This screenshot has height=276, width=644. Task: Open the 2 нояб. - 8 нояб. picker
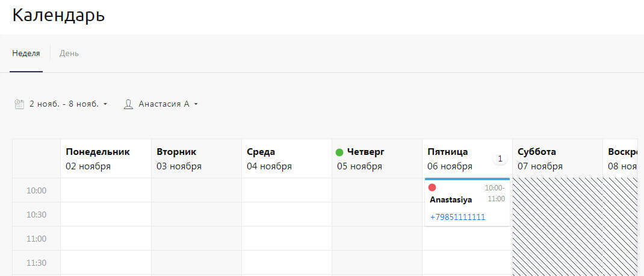(x=64, y=104)
